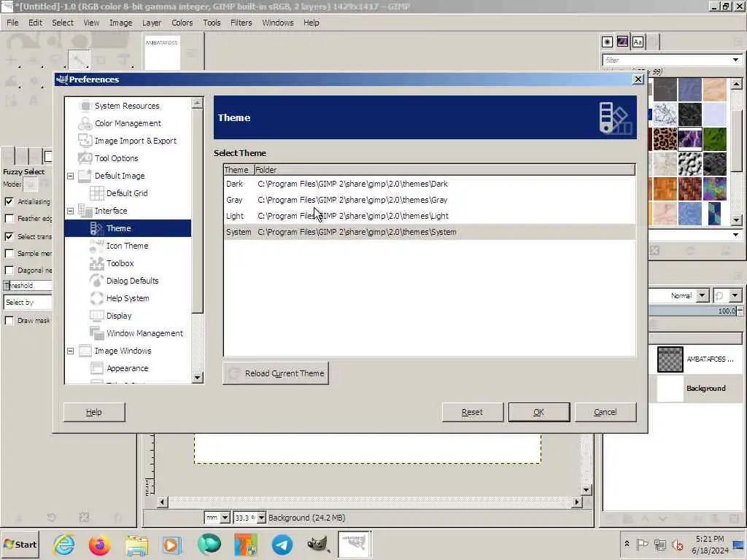Enable Draw mask checkbox
Screen dimensions: 747x560
click(9, 321)
